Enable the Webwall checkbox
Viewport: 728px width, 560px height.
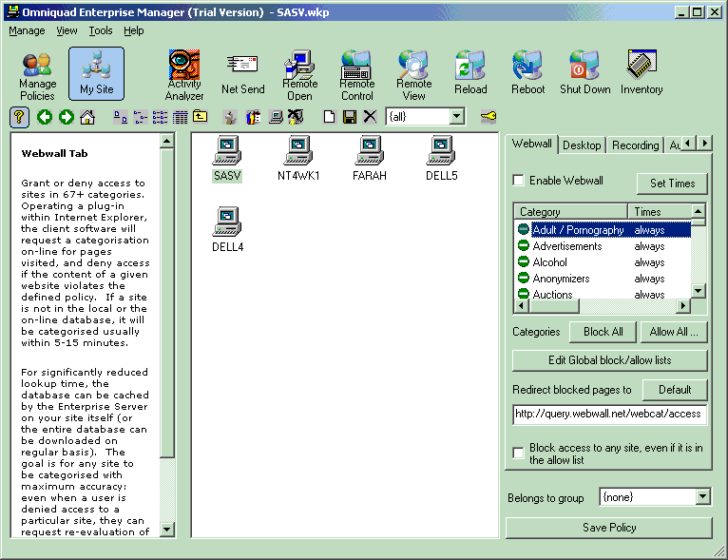(518, 180)
